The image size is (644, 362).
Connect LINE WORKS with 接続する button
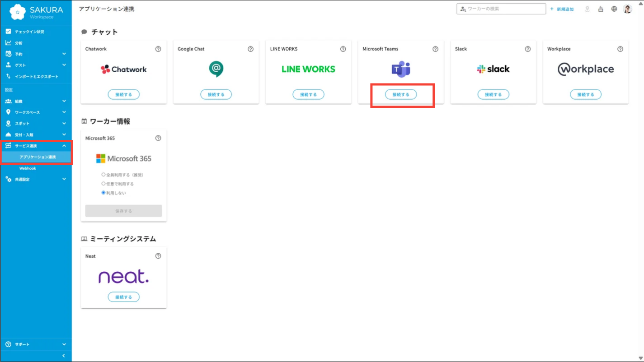click(x=308, y=94)
